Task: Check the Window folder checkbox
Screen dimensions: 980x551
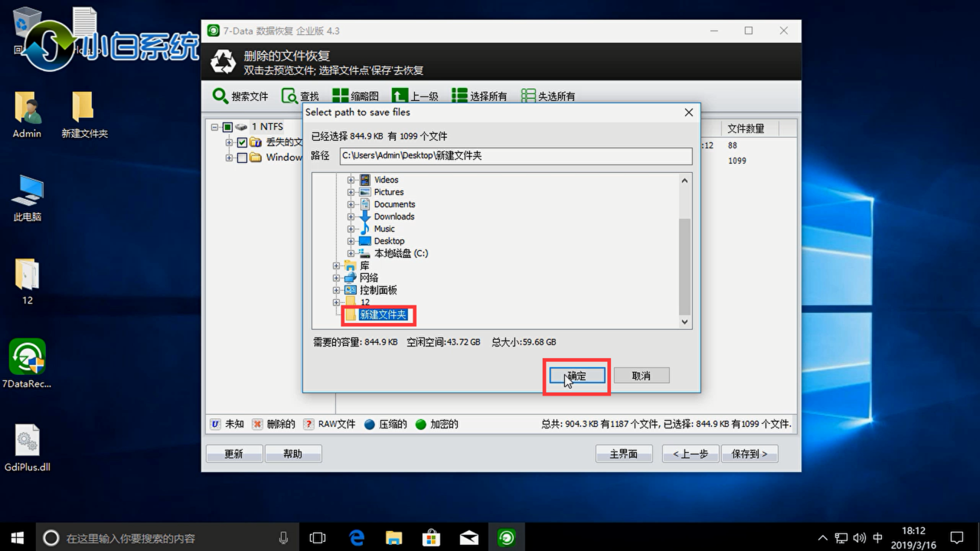Action: [x=242, y=158]
